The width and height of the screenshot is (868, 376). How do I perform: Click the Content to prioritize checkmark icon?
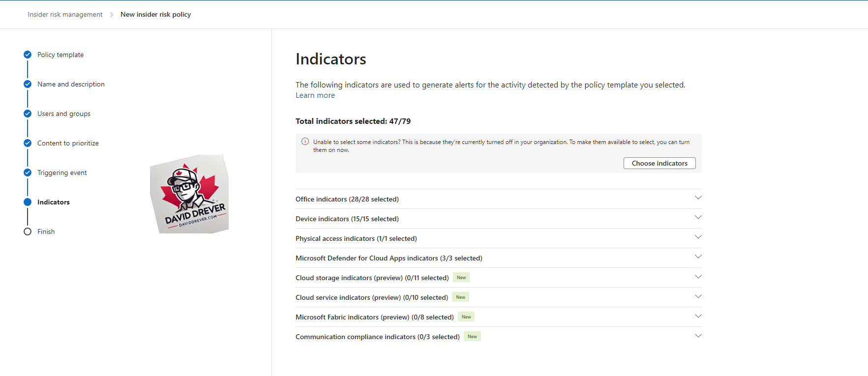coord(28,143)
